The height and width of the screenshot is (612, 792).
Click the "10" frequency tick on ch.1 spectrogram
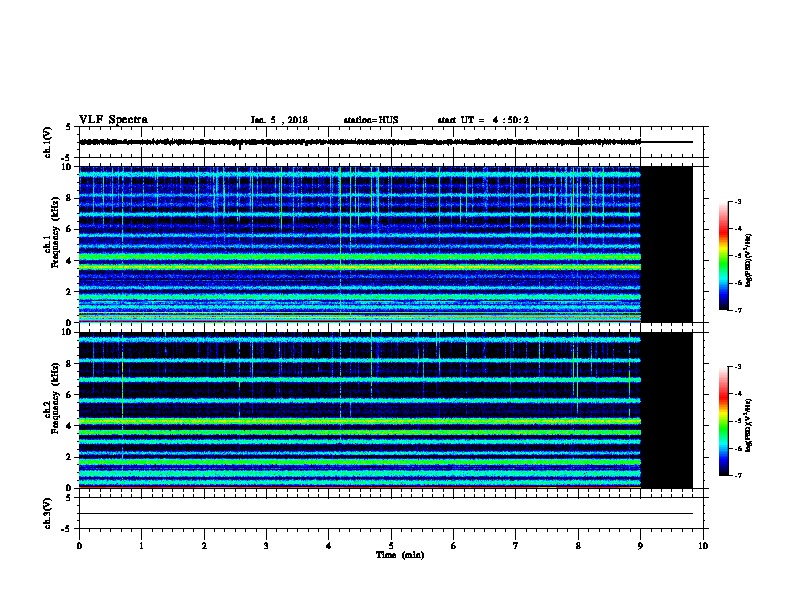(x=68, y=167)
